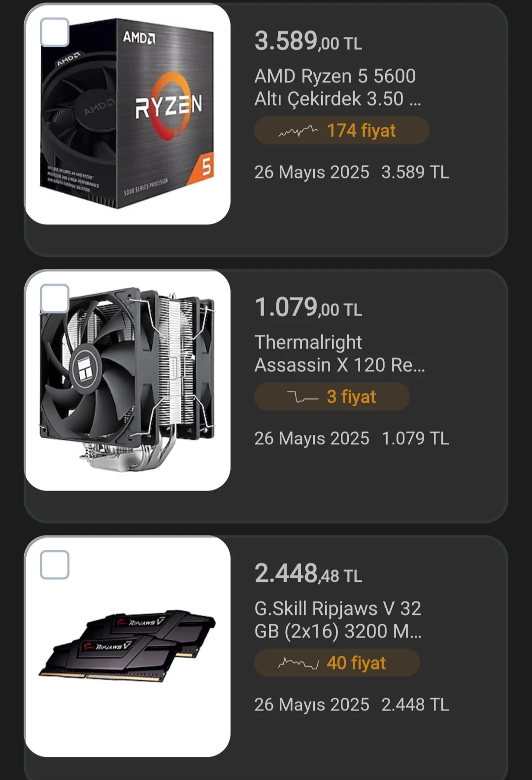Image resolution: width=532 pixels, height=780 pixels.
Task: Click the 26 Mayıs 2025 3.589 TL entry
Action: 352,172
